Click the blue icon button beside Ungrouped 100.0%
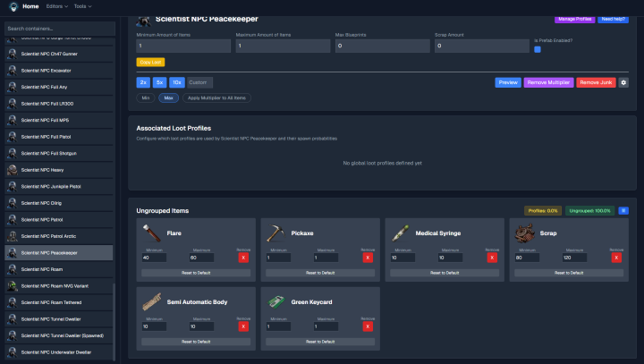The image size is (644, 364). pyautogui.click(x=623, y=211)
